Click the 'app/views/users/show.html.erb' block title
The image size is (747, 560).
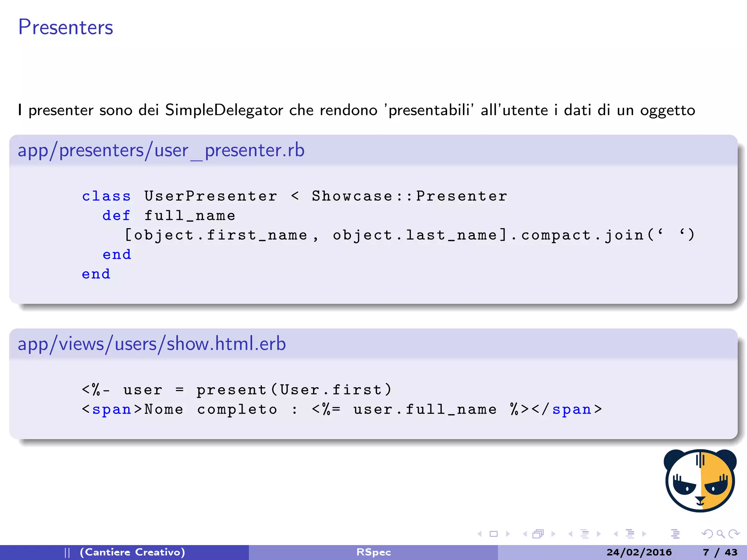coord(152,344)
